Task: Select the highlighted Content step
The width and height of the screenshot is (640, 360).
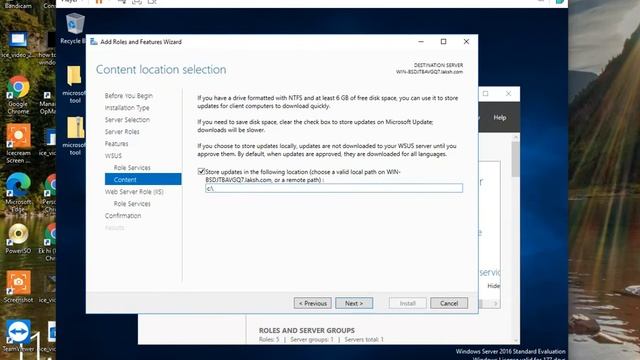Action: tap(143, 179)
